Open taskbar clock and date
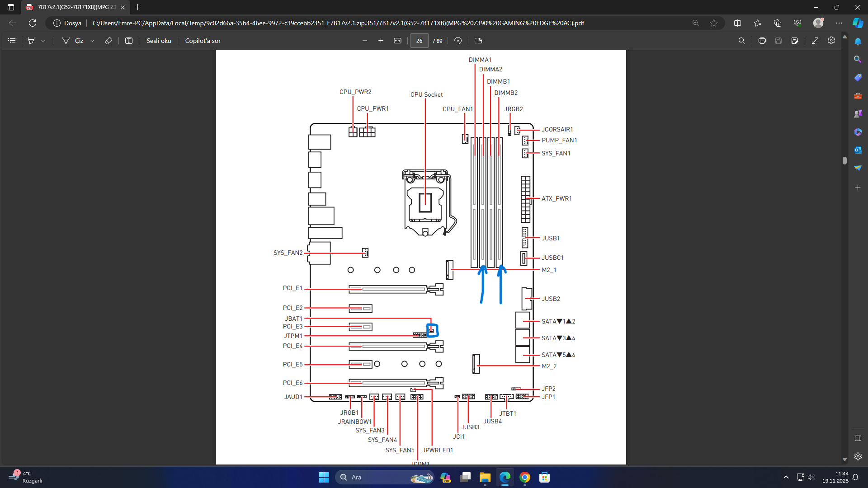The width and height of the screenshot is (868, 488). coord(835,477)
